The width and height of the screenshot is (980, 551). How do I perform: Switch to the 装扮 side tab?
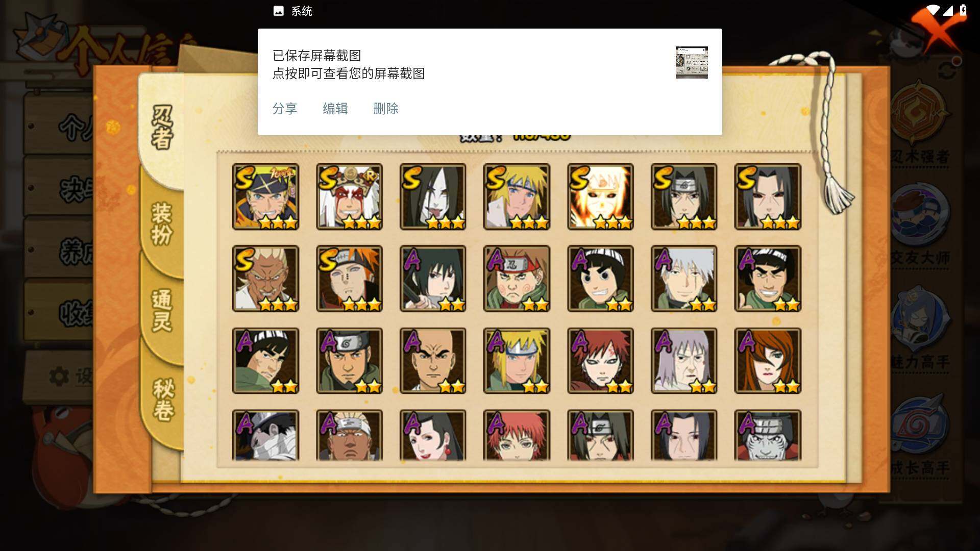tap(162, 223)
